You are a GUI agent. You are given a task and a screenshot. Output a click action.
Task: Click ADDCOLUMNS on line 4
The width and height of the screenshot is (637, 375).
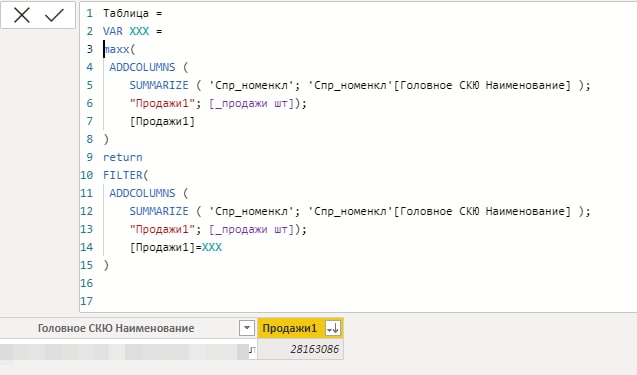(142, 67)
